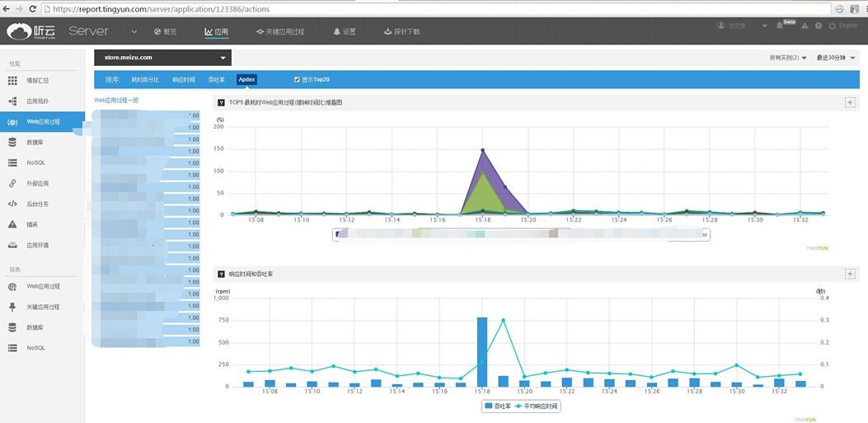Screen dimensions: 868x423
Task: Toggle the 显示Top20 checkbox
Action: pos(297,80)
